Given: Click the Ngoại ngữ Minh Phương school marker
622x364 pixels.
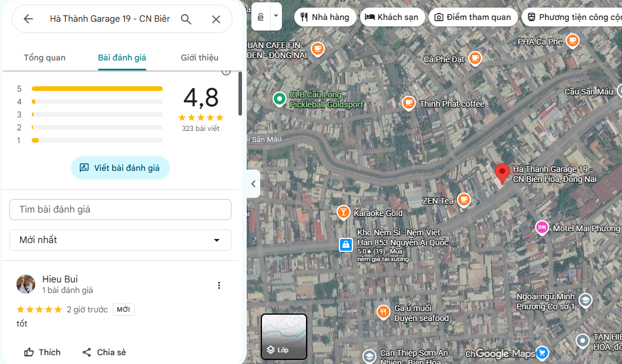Looking at the screenshot, I should [x=585, y=301].
